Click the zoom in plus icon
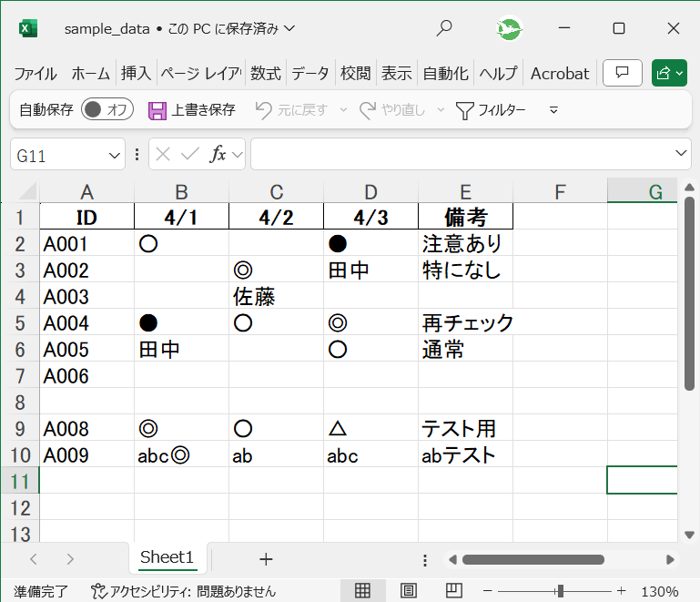 click(621, 591)
